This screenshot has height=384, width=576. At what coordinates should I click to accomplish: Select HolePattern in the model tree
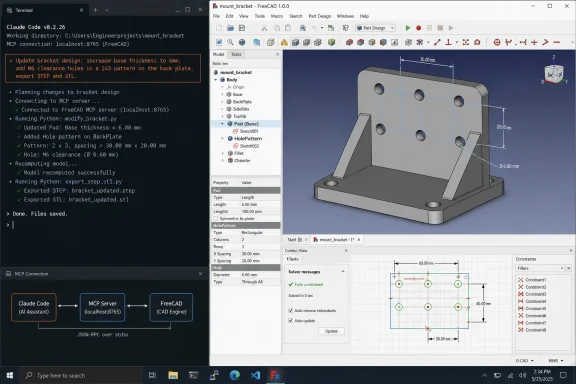coord(248,139)
